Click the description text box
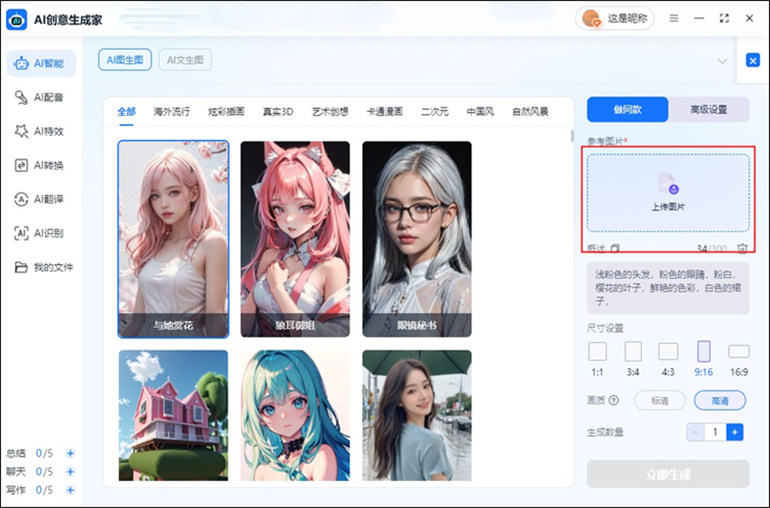This screenshot has width=770, height=508. (668, 288)
